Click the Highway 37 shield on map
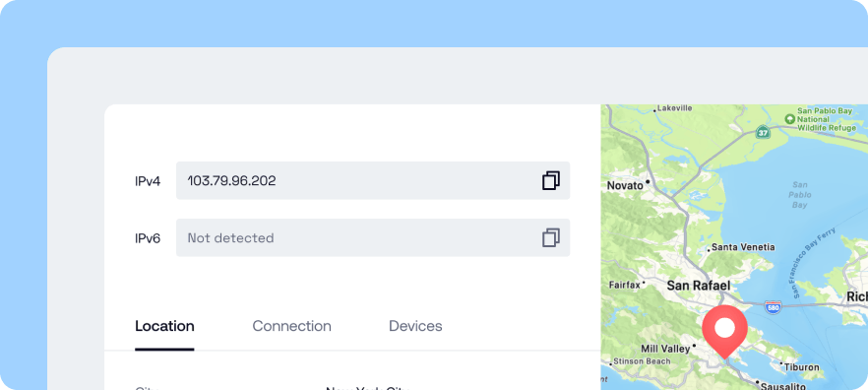 (x=764, y=133)
